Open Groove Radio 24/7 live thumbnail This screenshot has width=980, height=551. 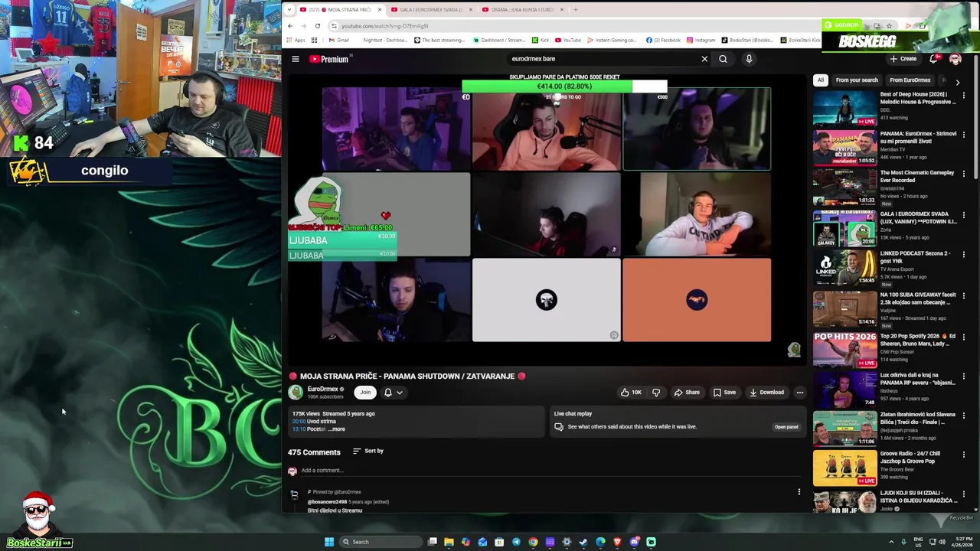845,468
